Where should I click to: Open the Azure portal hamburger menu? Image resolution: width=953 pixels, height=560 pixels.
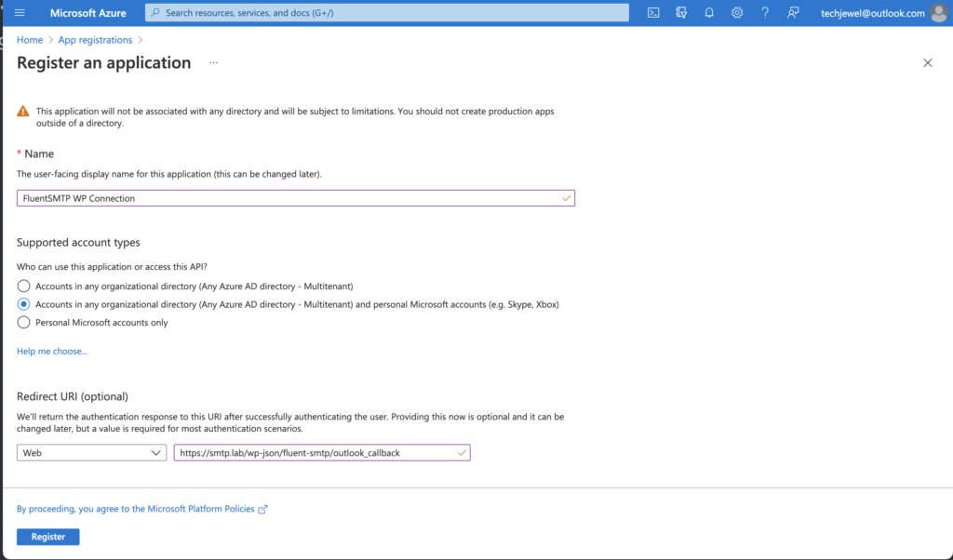20,13
